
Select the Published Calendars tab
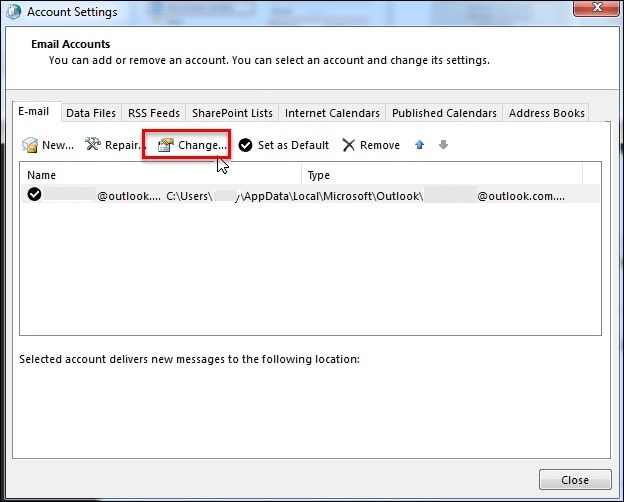click(444, 113)
